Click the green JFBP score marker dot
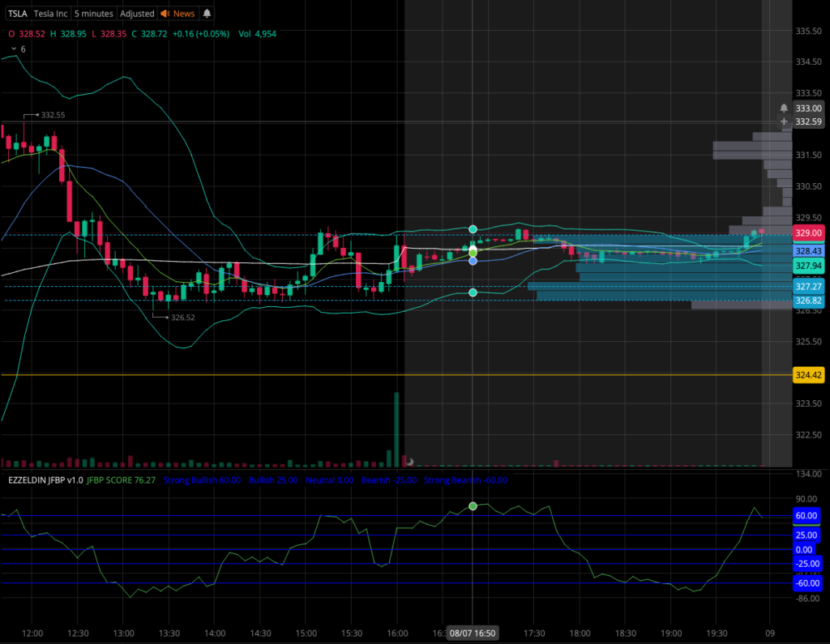 pos(473,506)
